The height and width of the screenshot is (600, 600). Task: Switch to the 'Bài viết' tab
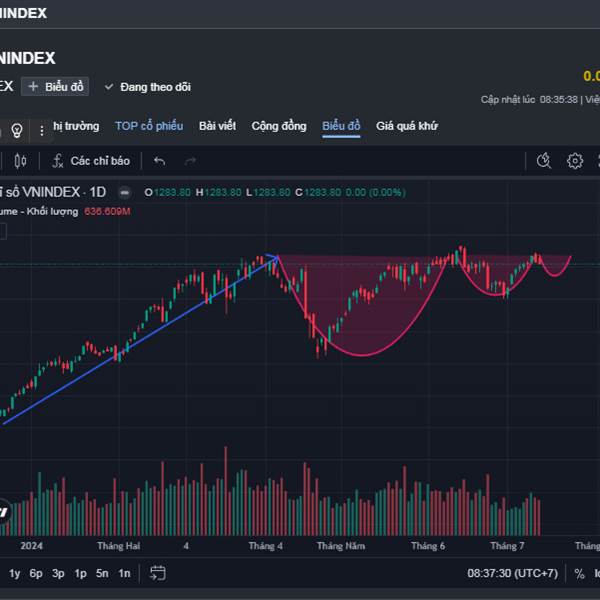coord(217,126)
